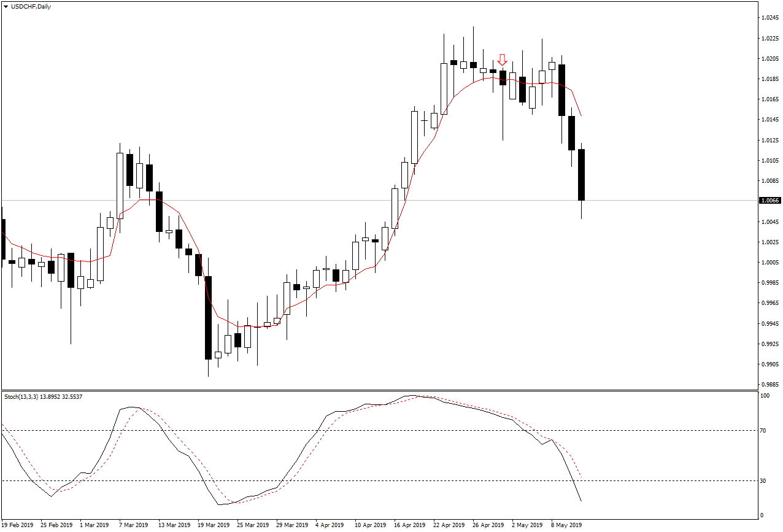Click the 1.0085 price axis label
Screen dimensions: 783x532
click(x=770, y=181)
